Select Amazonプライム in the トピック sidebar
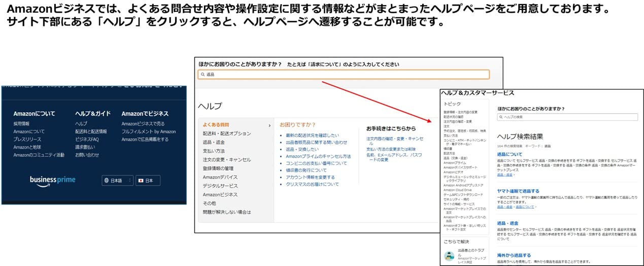Image resolution: width=644 pixels, height=266 pixels. point(455,162)
